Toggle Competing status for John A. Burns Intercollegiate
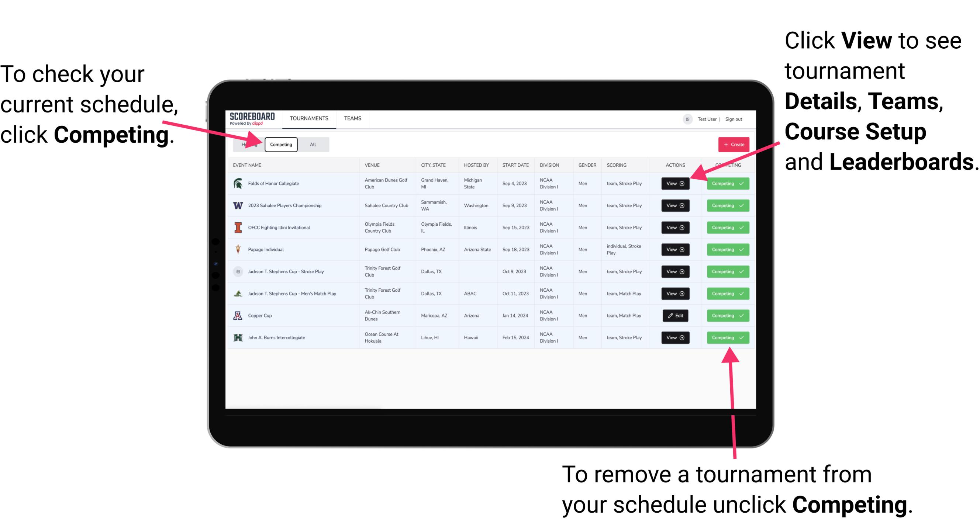Viewport: 980px width, 527px height. pyautogui.click(x=725, y=337)
